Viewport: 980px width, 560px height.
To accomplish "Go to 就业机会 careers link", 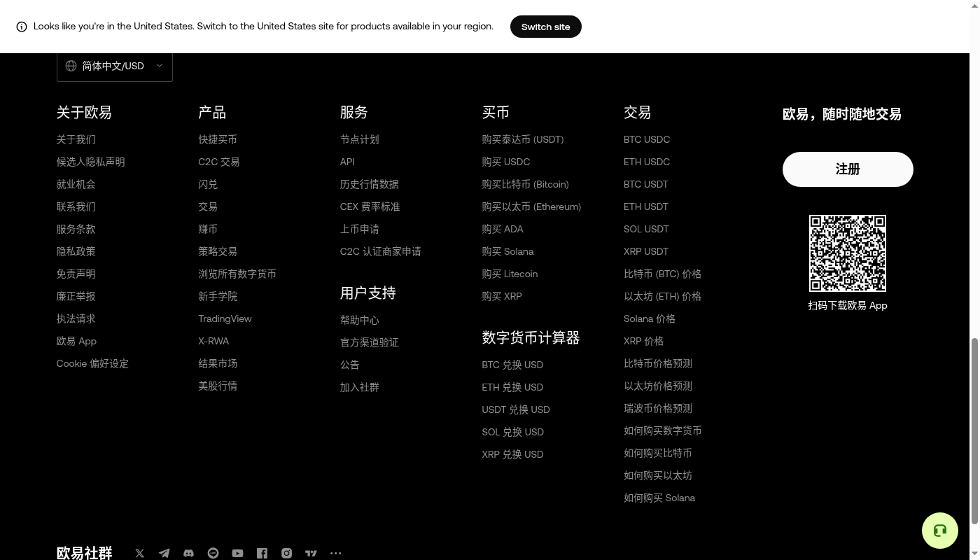I will click(x=76, y=184).
